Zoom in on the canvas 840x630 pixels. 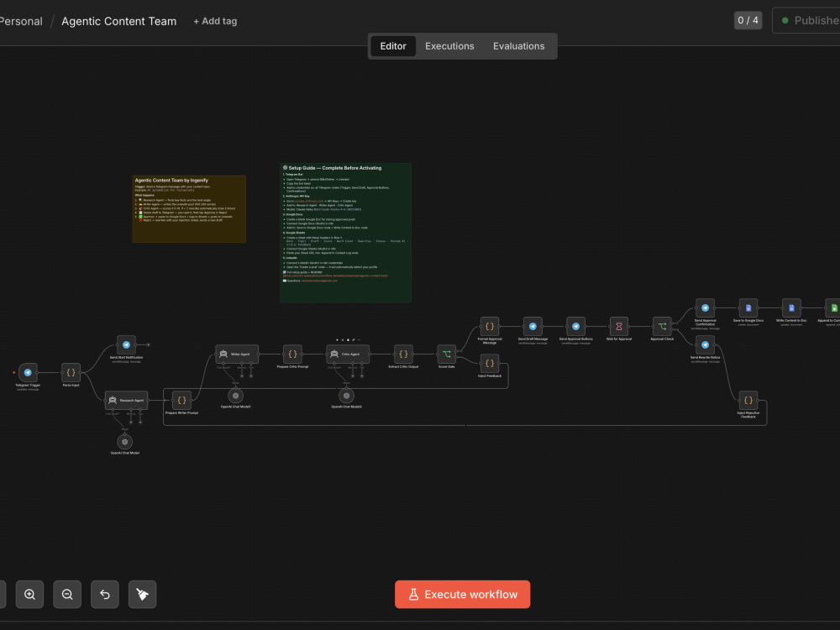[30, 594]
